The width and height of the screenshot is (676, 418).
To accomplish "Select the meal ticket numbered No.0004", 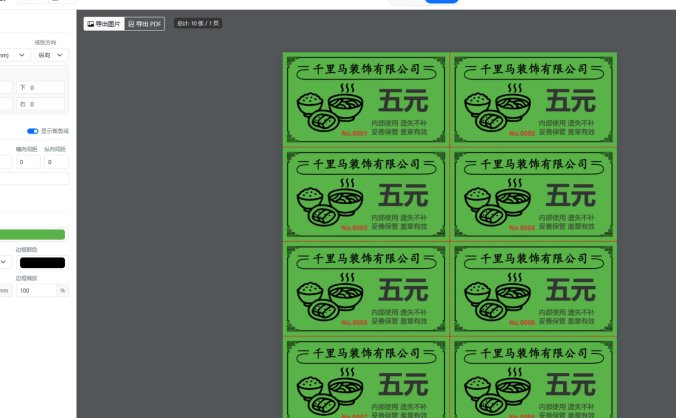I will 533,194.
